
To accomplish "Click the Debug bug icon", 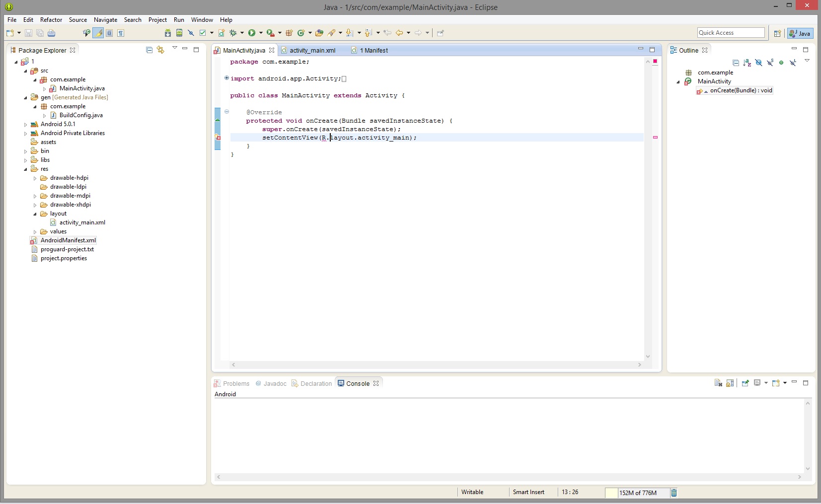I will [232, 33].
